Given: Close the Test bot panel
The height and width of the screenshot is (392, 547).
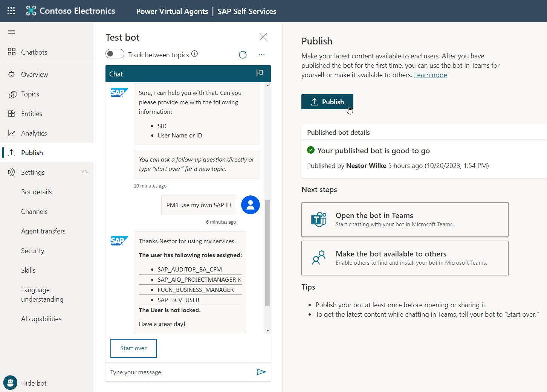Looking at the screenshot, I should [263, 37].
